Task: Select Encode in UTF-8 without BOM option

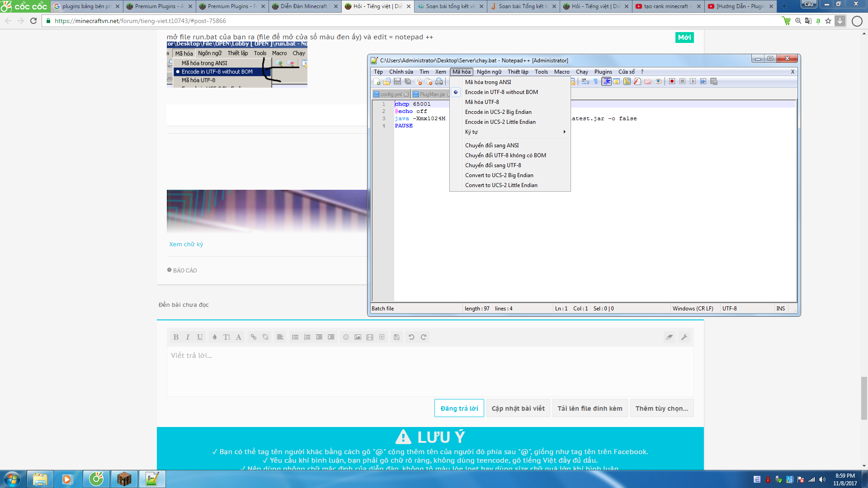Action: click(501, 92)
